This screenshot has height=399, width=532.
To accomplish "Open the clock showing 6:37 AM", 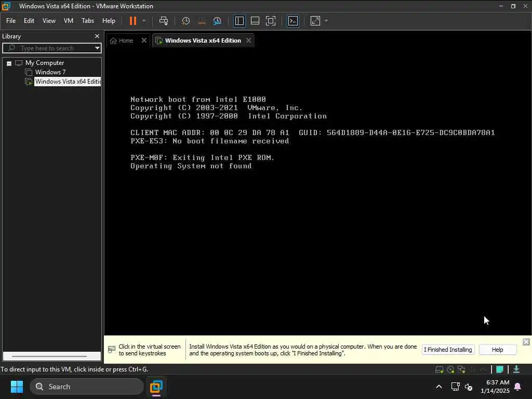I will tap(495, 387).
